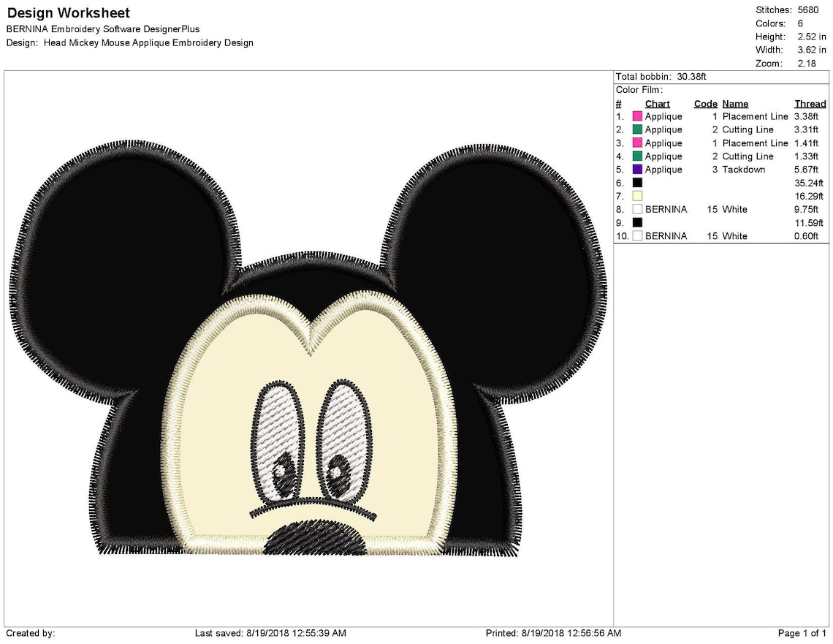The height and width of the screenshot is (644, 833).
Task: Sort by the Chart column header
Action: tap(657, 103)
